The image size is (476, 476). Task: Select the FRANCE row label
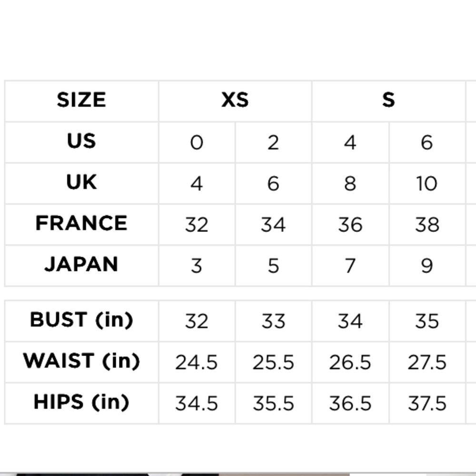coord(81,224)
